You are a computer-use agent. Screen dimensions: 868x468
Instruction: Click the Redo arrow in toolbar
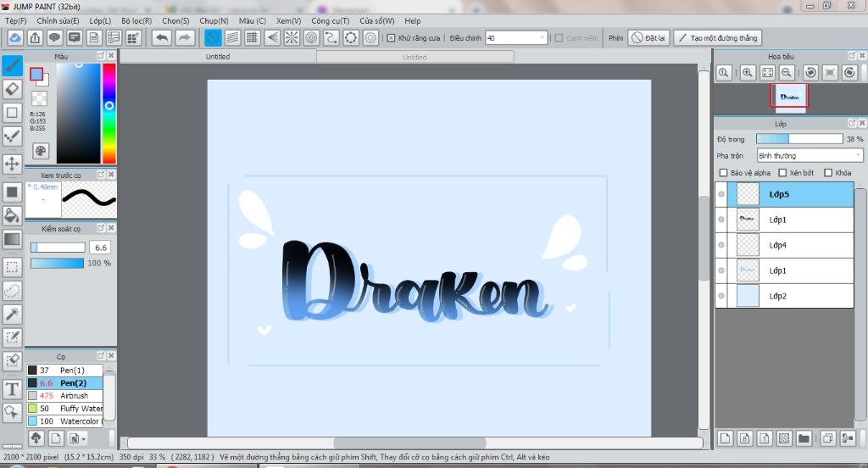coord(184,37)
